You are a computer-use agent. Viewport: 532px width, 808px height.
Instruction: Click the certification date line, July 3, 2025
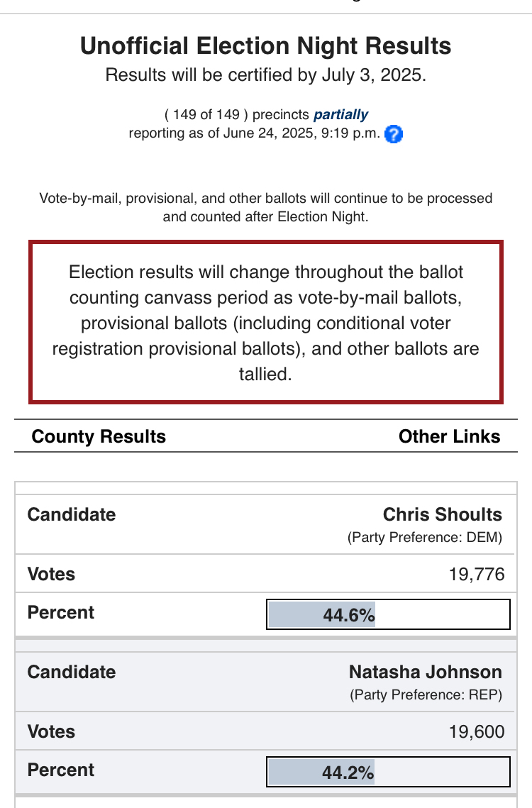[x=265, y=75]
